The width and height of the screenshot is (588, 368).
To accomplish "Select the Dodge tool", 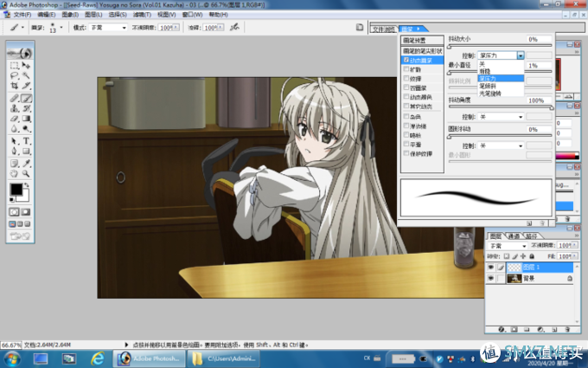I will (26, 129).
